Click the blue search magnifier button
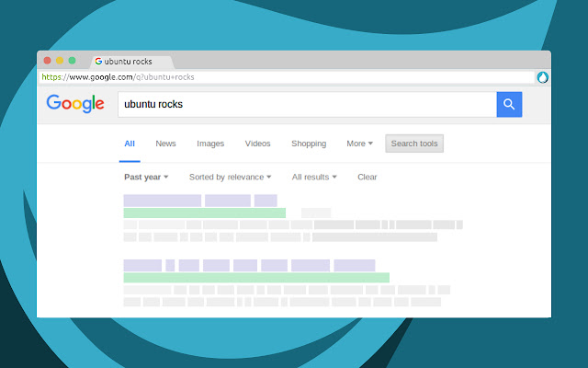Image resolution: width=588 pixels, height=368 pixels. [x=509, y=104]
